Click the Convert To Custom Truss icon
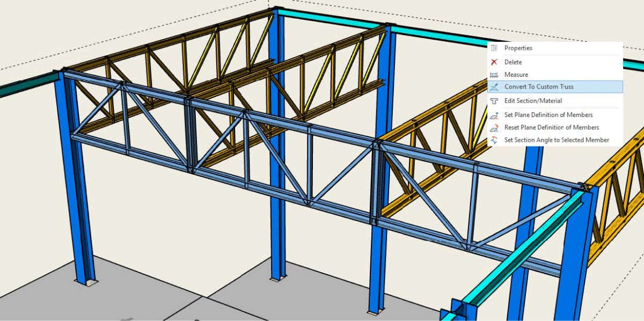The image size is (644, 321). click(495, 87)
